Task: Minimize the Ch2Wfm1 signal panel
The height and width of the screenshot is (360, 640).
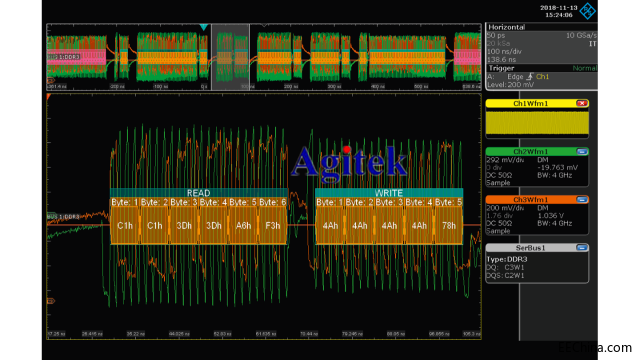Action: point(582,151)
